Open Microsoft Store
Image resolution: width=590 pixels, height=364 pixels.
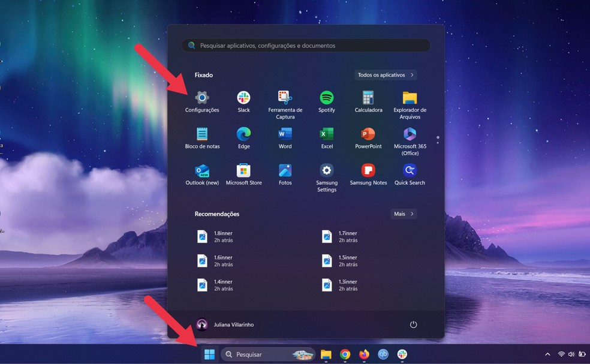(243, 175)
